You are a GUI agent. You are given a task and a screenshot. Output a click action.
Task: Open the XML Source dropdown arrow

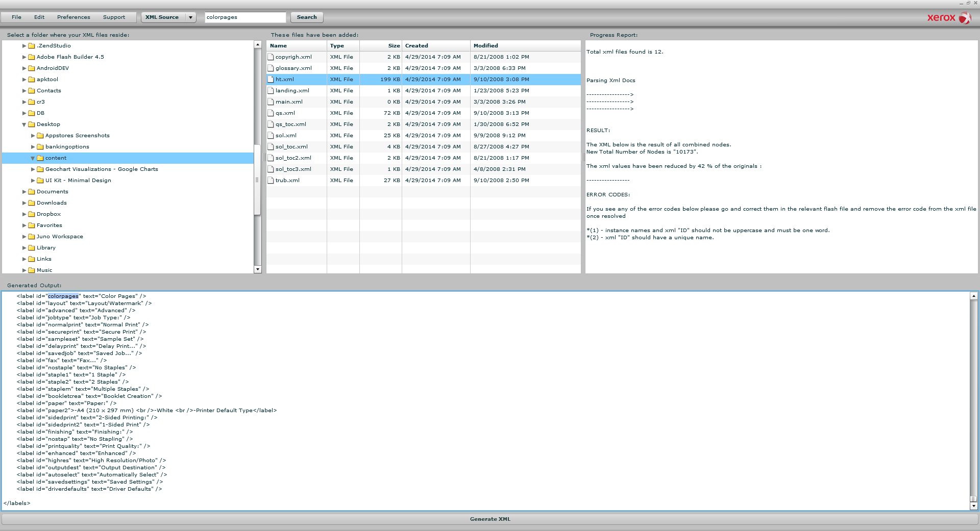click(x=190, y=17)
